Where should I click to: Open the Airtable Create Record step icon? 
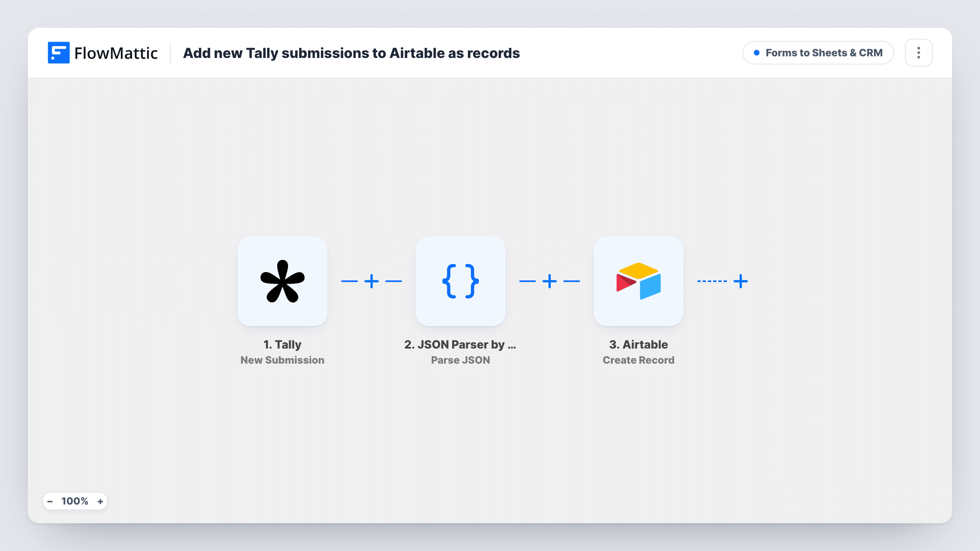(639, 281)
